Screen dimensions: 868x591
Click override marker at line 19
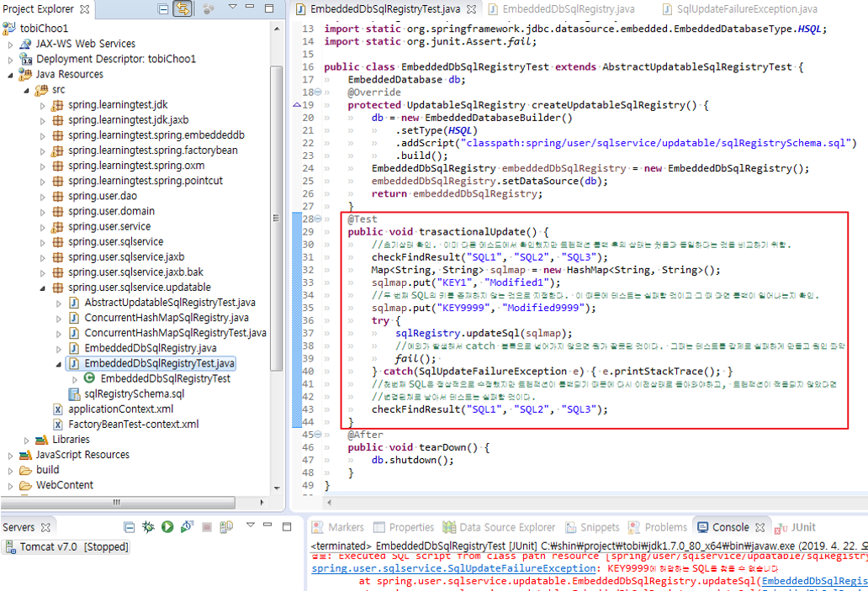[297, 105]
